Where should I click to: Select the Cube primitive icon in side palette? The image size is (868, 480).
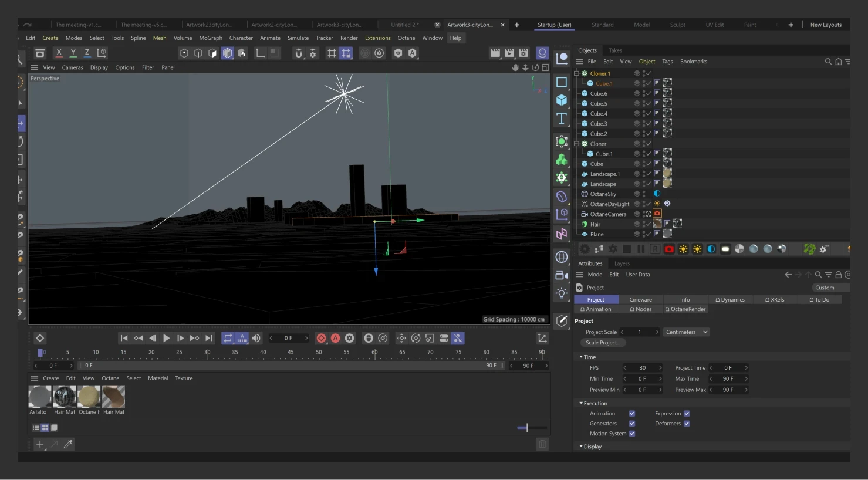pos(562,100)
